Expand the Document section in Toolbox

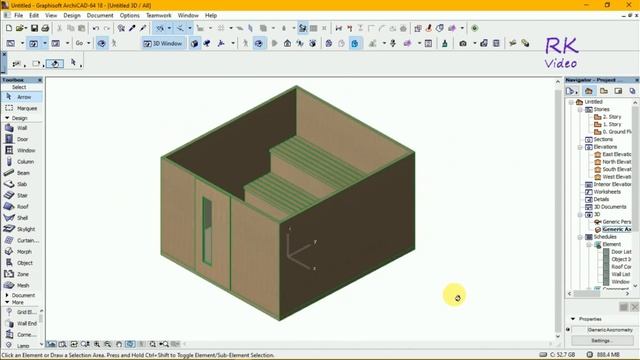7,295
